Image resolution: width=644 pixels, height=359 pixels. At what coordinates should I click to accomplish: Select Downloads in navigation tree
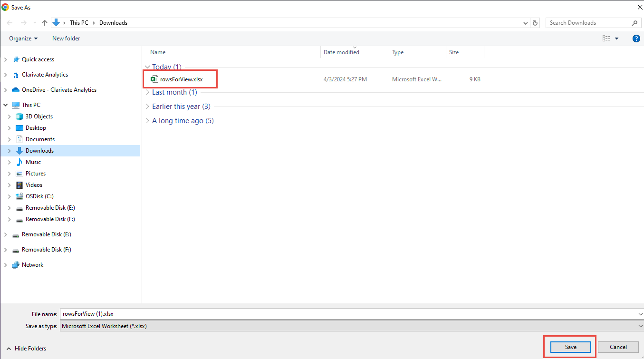39,151
